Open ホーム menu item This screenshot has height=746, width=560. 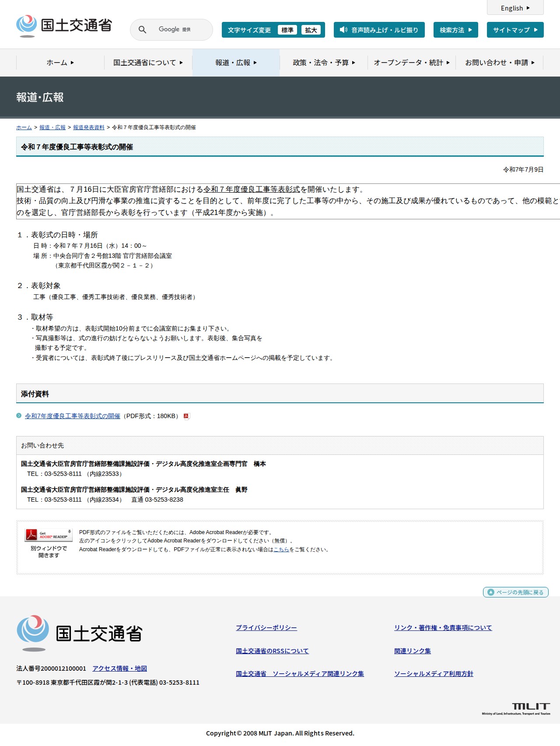point(60,63)
